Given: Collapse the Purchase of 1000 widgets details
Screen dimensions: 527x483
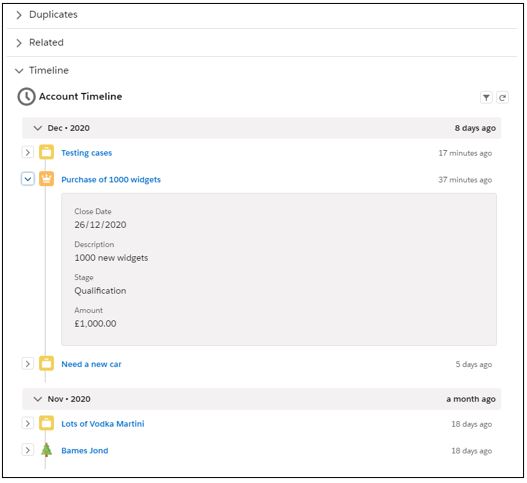Looking at the screenshot, I should (x=28, y=179).
